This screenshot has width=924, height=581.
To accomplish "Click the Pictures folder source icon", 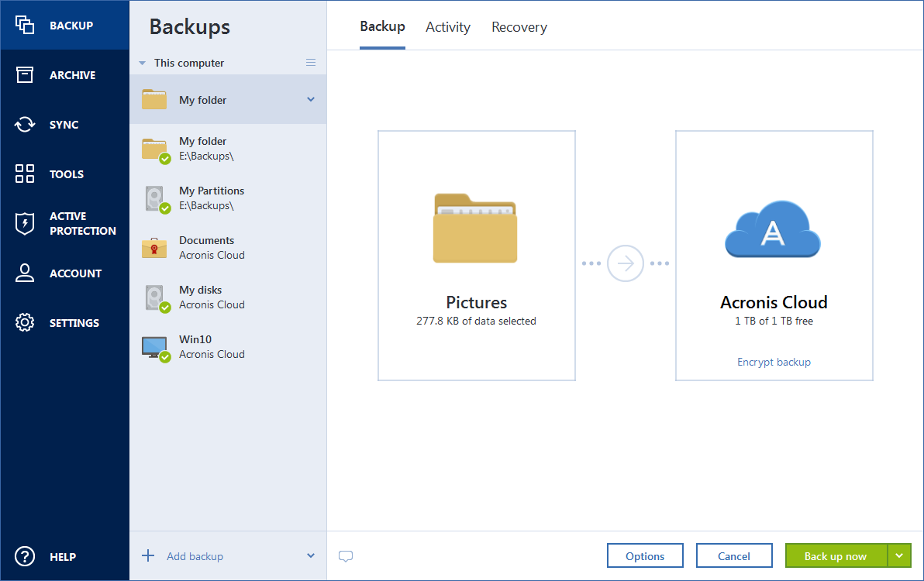I will [x=475, y=229].
